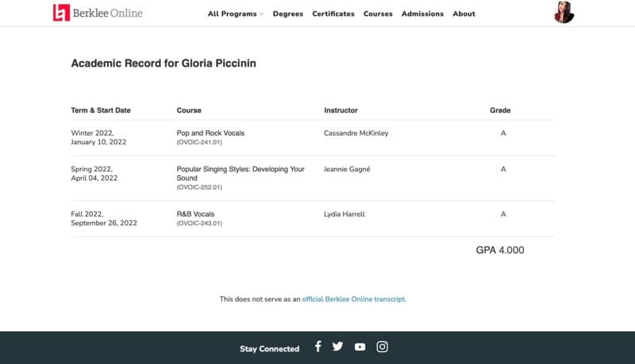Open the Twitter social link

pyautogui.click(x=337, y=347)
